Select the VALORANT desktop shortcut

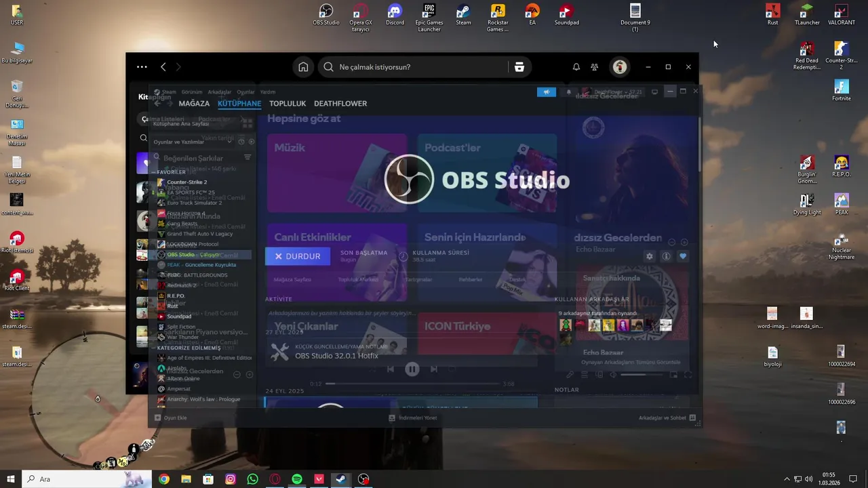click(x=842, y=15)
